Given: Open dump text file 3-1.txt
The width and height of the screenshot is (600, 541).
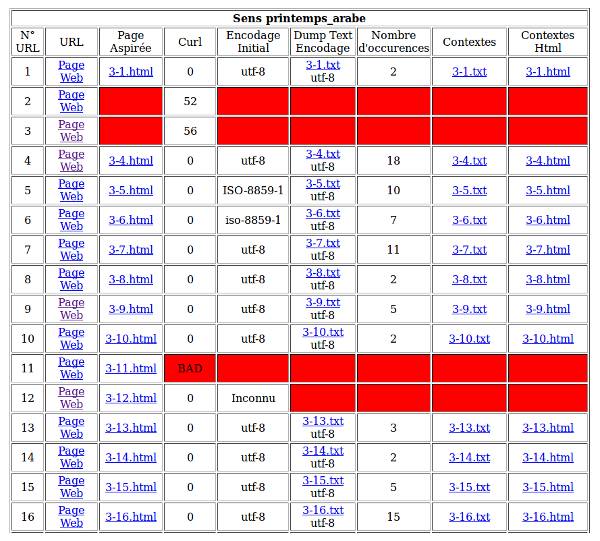Looking at the screenshot, I should click(323, 65).
